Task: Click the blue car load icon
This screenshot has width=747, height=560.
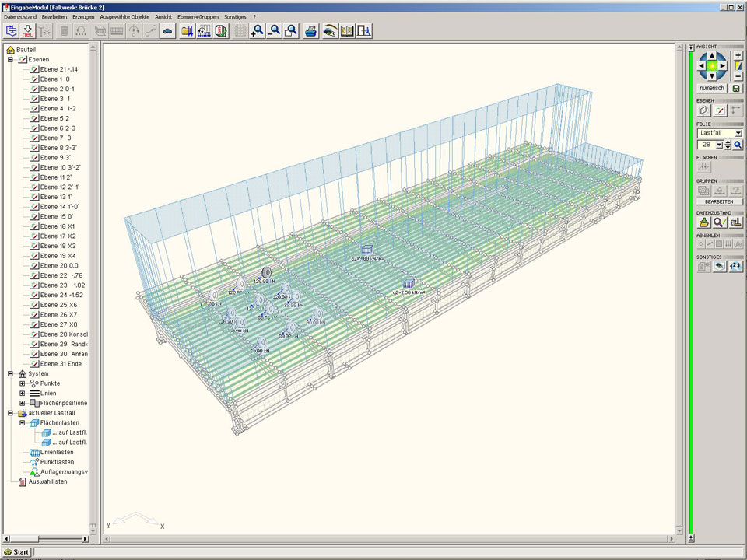Action: pos(167,31)
